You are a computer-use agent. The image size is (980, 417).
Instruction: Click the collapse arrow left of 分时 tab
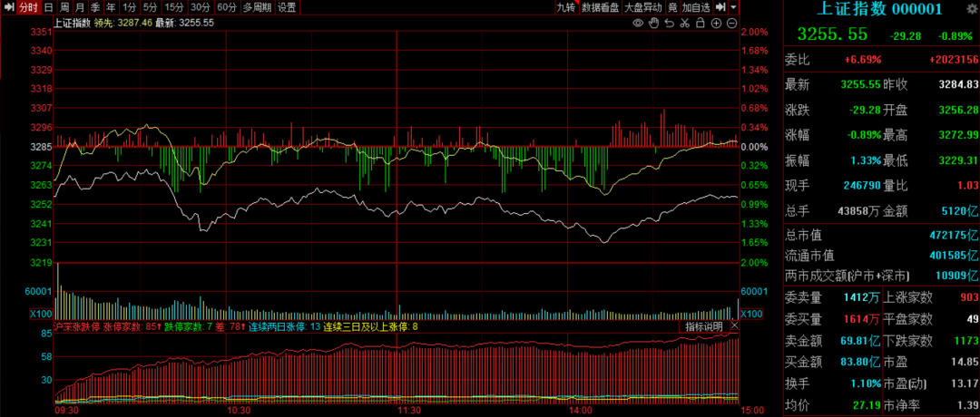9,7
